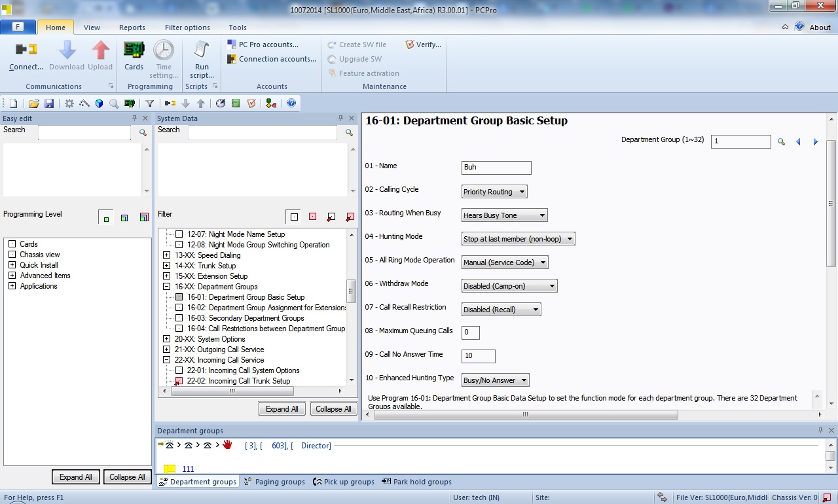Screen dimensions: 838x504
Task: Click the clock time setting toolbar icon
Action: click(221, 103)
